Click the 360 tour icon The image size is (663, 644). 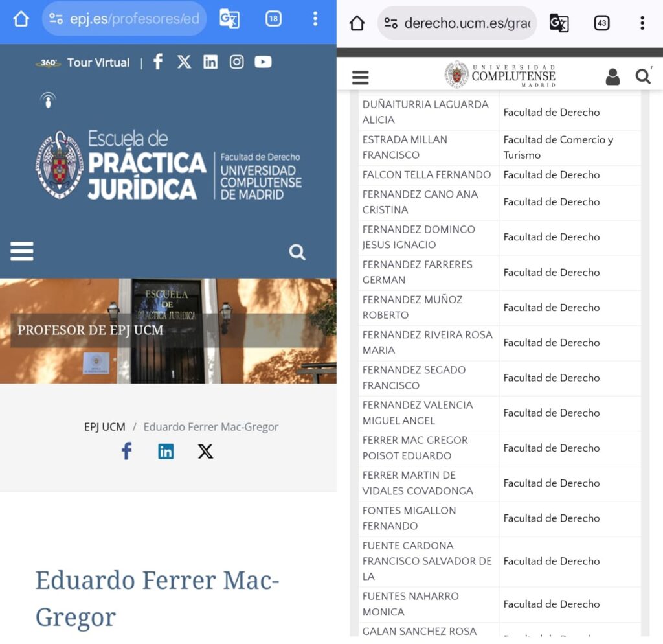(x=48, y=63)
